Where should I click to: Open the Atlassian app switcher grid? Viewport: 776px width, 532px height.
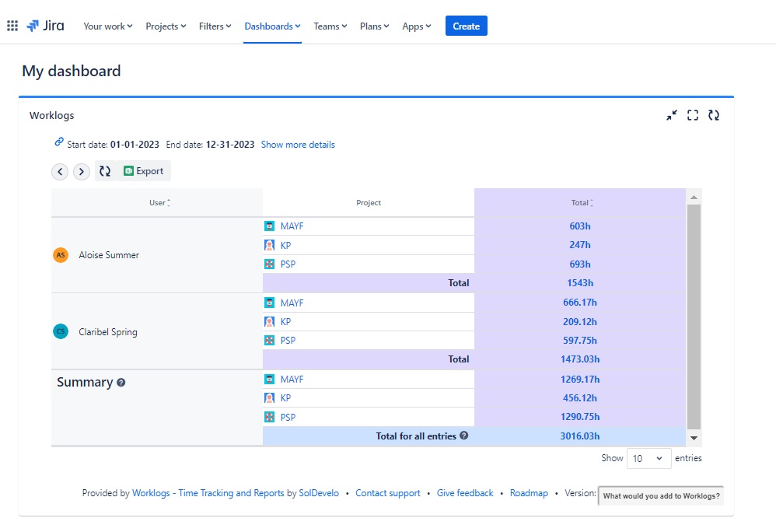point(12,25)
